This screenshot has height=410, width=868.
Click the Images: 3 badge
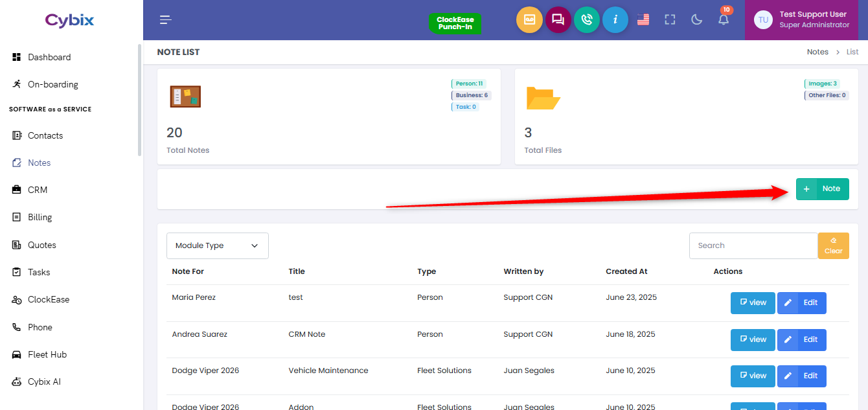822,84
